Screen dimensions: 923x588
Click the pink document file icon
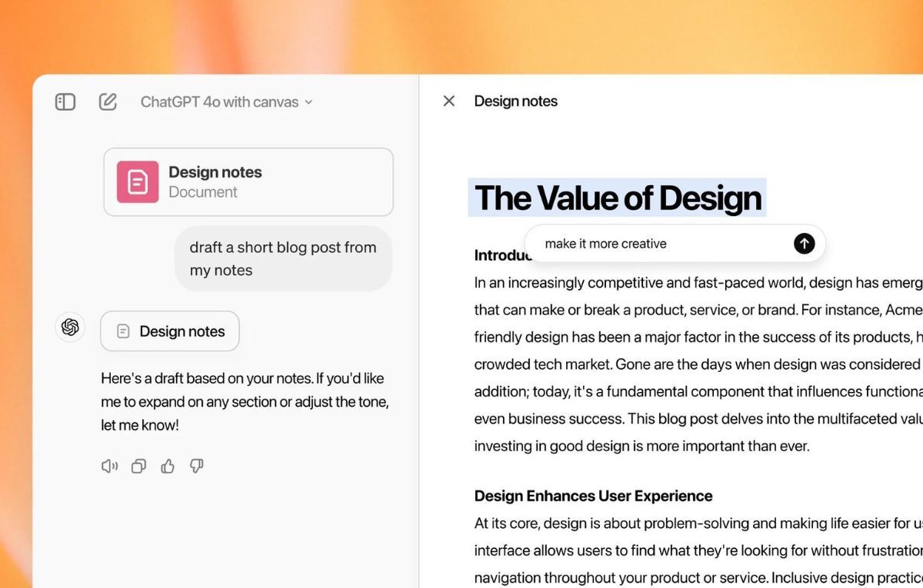[138, 182]
